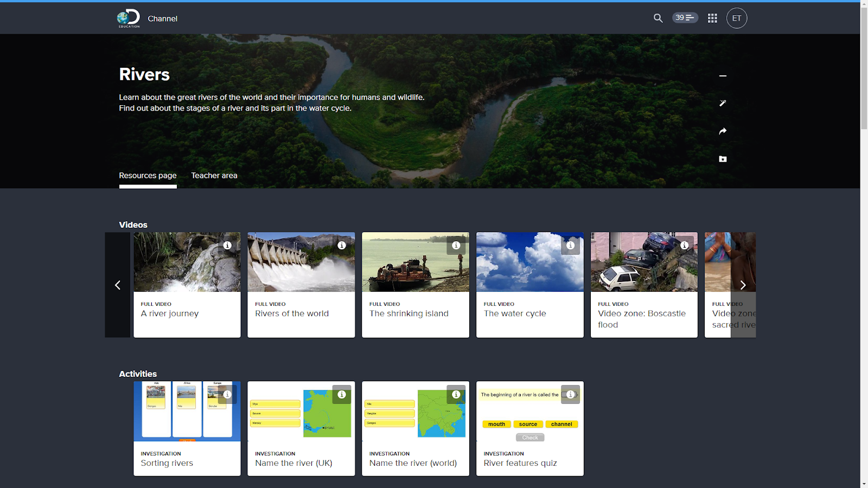The height and width of the screenshot is (488, 868).
Task: Open the apps grid menu
Action: pos(712,18)
